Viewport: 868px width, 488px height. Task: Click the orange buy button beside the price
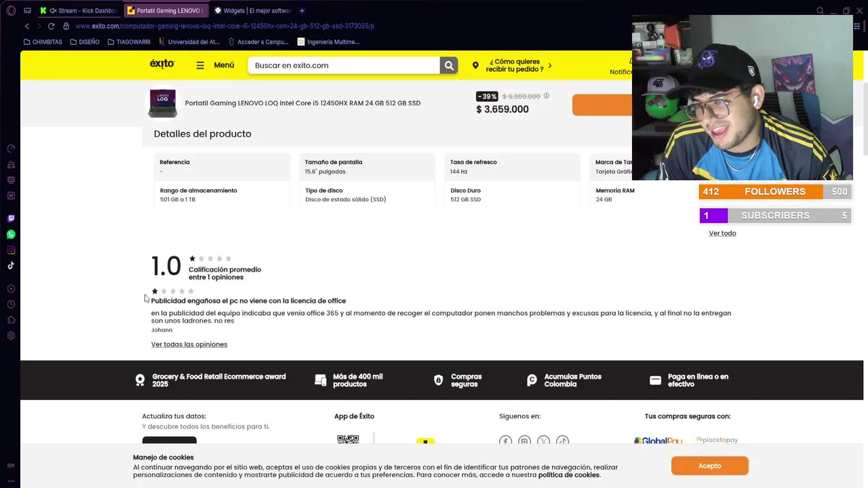coord(602,105)
